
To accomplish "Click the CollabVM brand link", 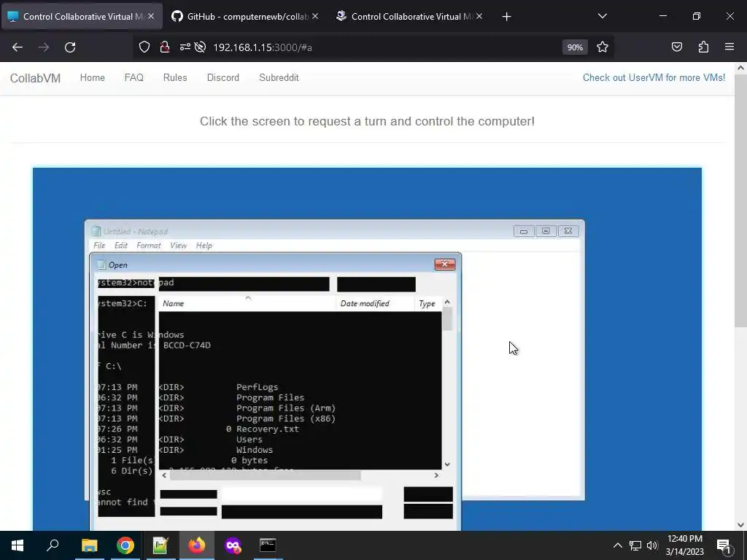I will pos(35,78).
